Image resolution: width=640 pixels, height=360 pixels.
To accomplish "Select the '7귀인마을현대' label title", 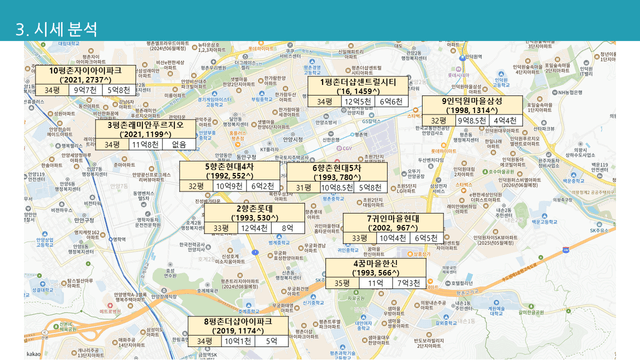I will (x=393, y=218).
